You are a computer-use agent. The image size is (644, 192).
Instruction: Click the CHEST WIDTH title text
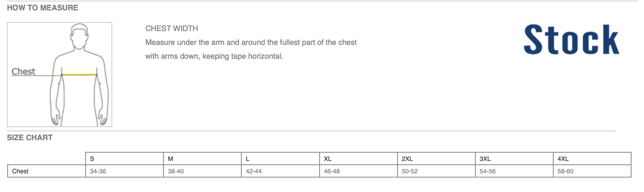tap(172, 29)
